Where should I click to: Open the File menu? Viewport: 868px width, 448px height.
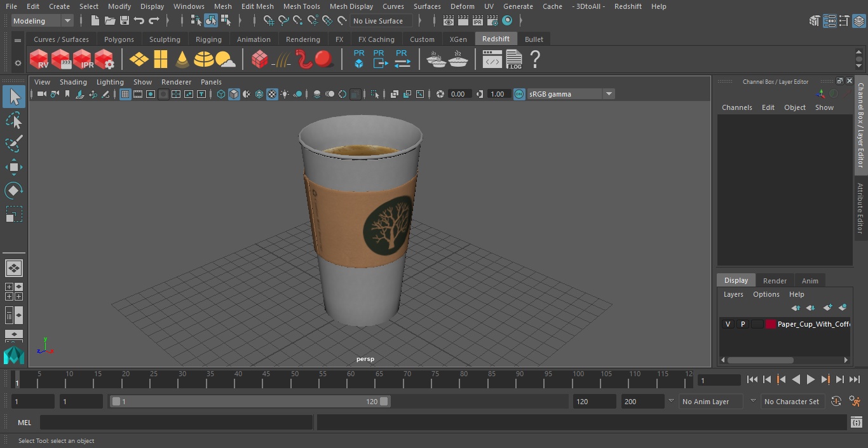[11, 6]
